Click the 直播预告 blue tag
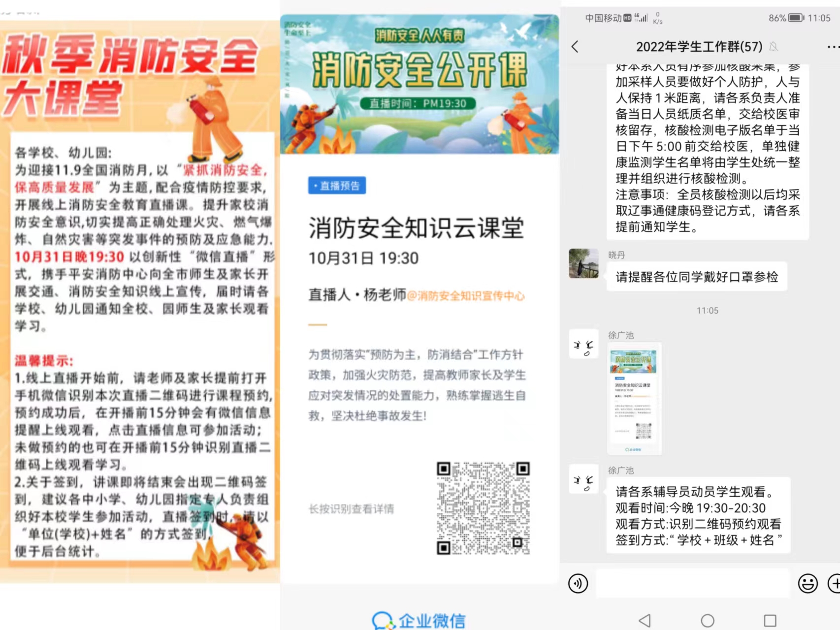The width and height of the screenshot is (840, 630). (337, 186)
